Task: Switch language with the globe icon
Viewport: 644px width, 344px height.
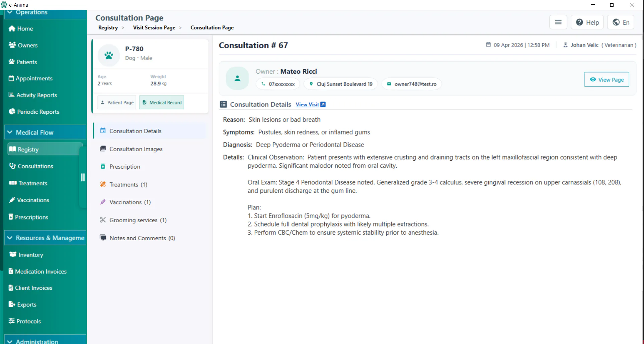Action: pyautogui.click(x=616, y=22)
